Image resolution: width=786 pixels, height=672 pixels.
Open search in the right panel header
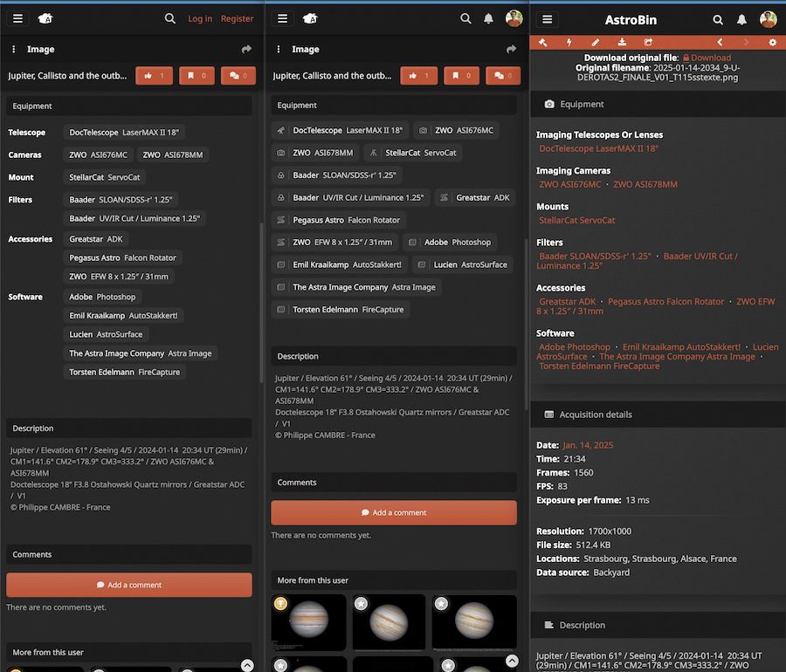(x=718, y=19)
